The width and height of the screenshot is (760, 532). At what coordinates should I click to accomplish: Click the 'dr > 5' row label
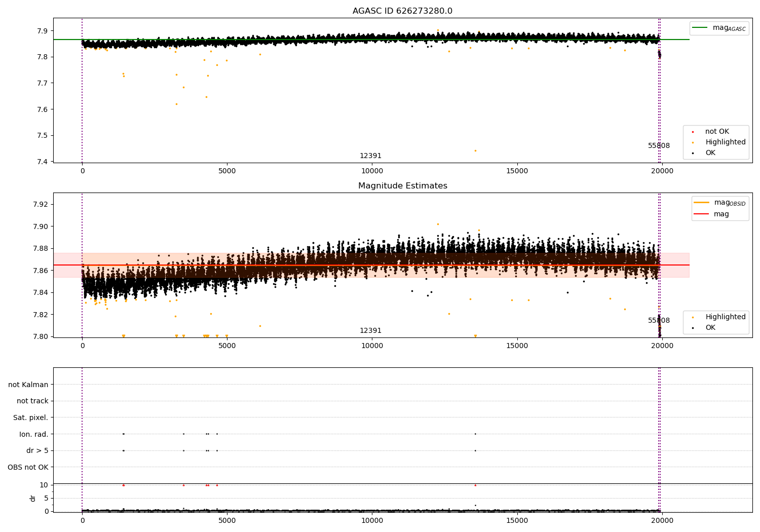[x=37, y=450]
